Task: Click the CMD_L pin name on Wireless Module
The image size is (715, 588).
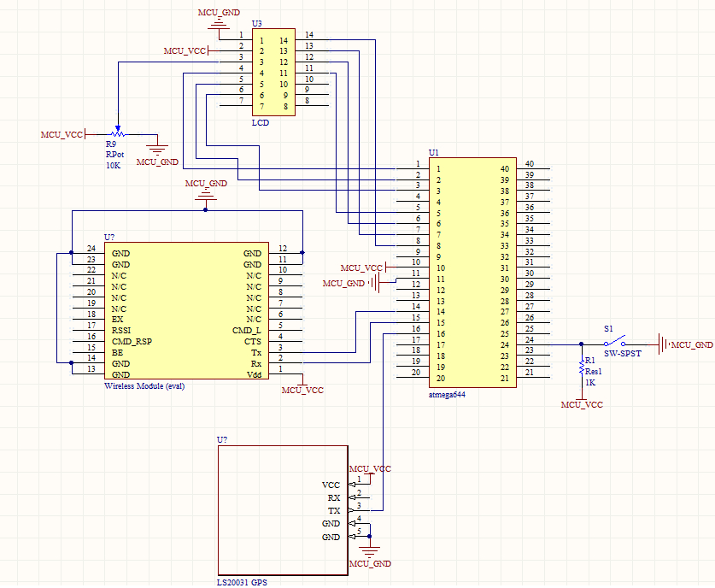Action: point(247,330)
